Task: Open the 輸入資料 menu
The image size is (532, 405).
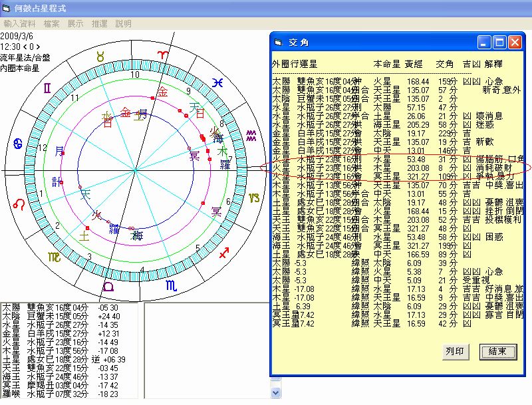Action: [x=21, y=23]
